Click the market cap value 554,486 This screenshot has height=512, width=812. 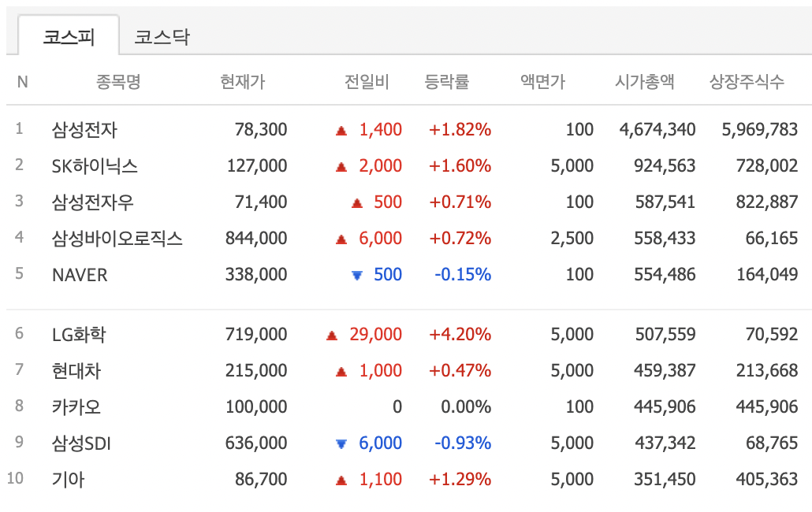(x=665, y=274)
